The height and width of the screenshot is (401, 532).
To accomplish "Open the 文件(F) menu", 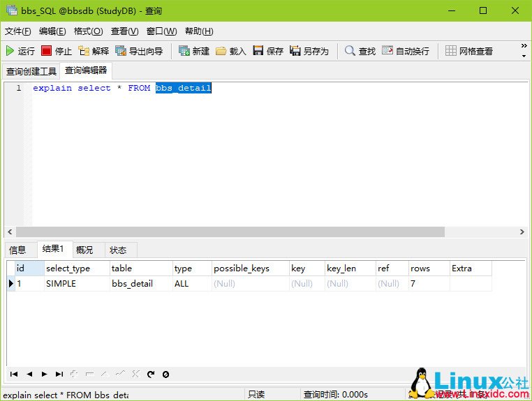I will point(17,31).
